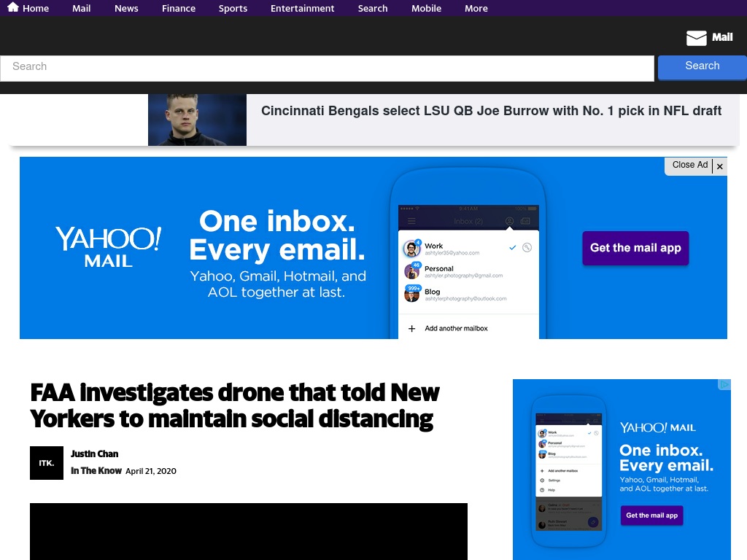Click Get the mail app in the banner ad

(x=635, y=248)
